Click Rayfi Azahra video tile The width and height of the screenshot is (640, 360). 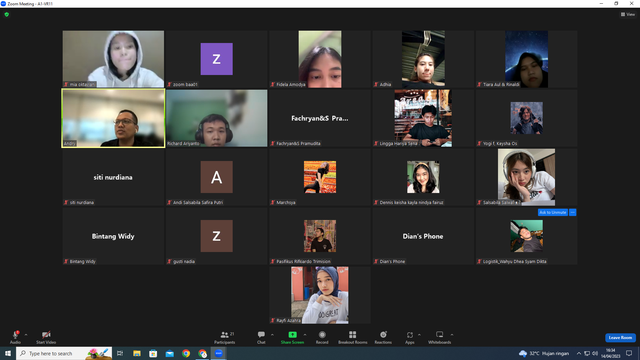320,295
